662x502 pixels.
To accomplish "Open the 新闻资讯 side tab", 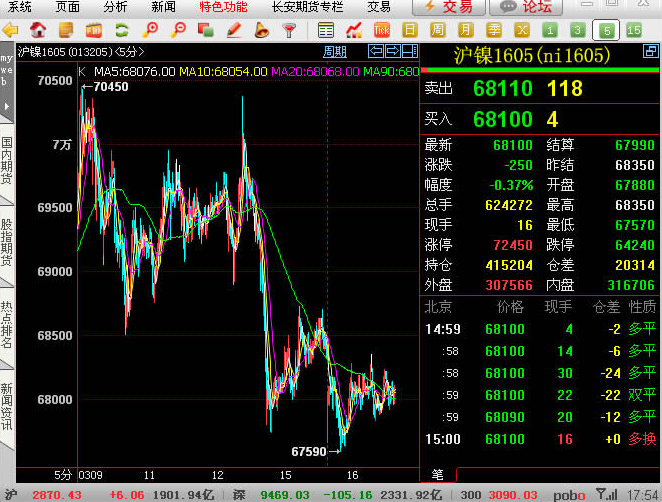I will coord(6,406).
